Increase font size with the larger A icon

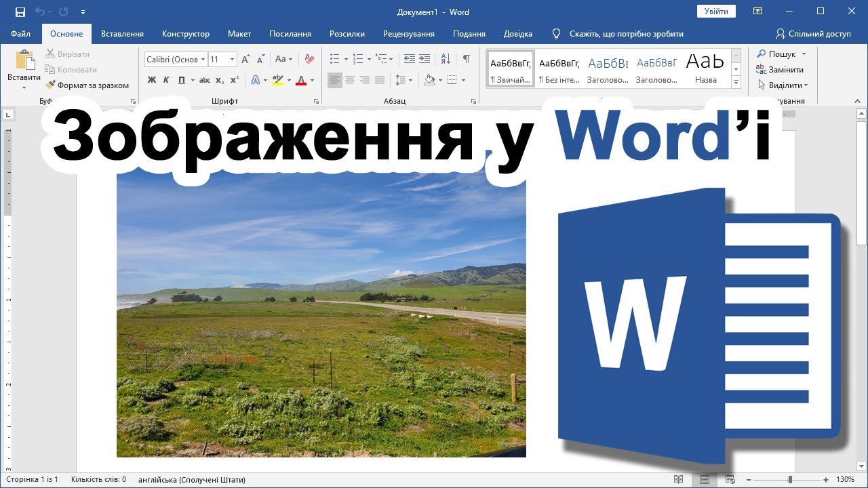[x=246, y=60]
